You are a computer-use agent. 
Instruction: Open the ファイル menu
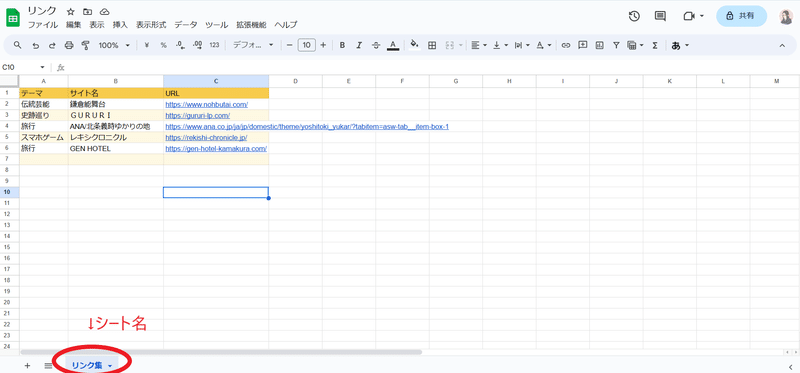[42, 24]
